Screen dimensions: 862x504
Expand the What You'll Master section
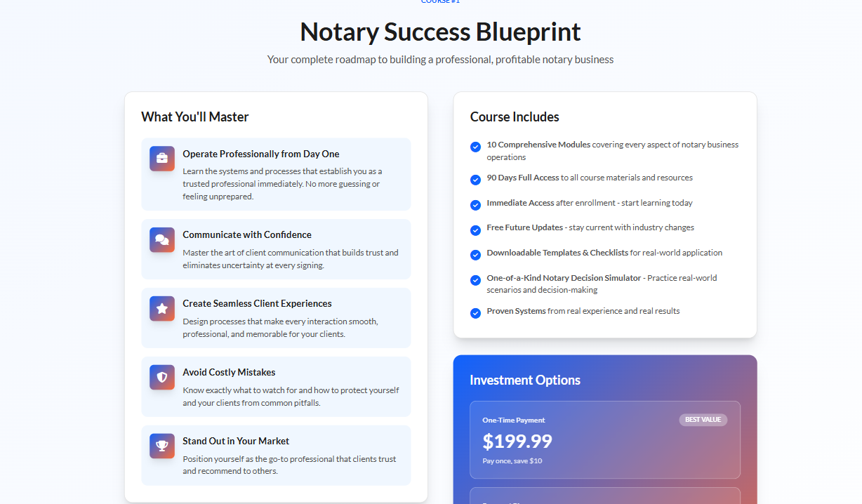coord(194,117)
